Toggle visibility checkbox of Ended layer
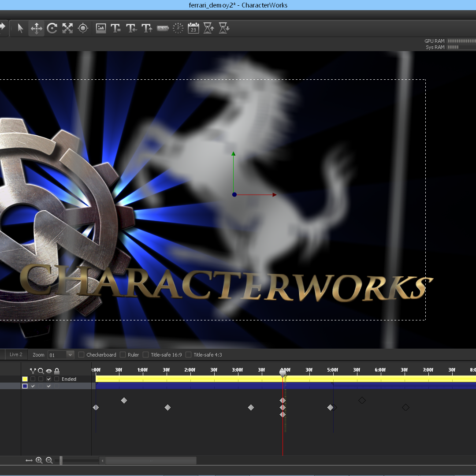 (x=49, y=379)
